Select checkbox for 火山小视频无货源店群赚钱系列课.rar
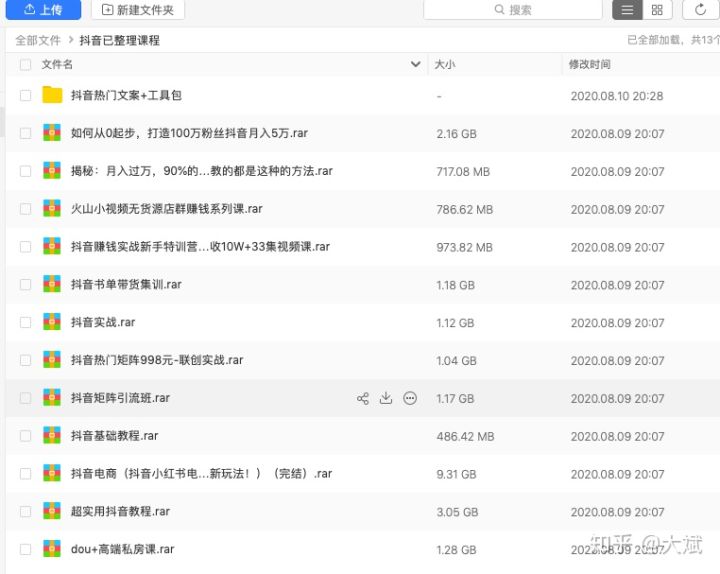Image resolution: width=720 pixels, height=574 pixels. [26, 209]
